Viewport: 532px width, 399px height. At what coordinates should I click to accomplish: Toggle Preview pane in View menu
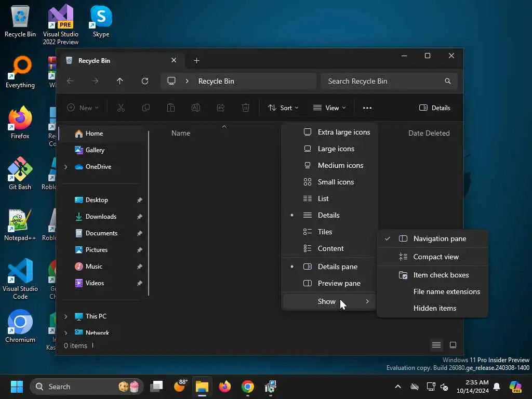329,283
